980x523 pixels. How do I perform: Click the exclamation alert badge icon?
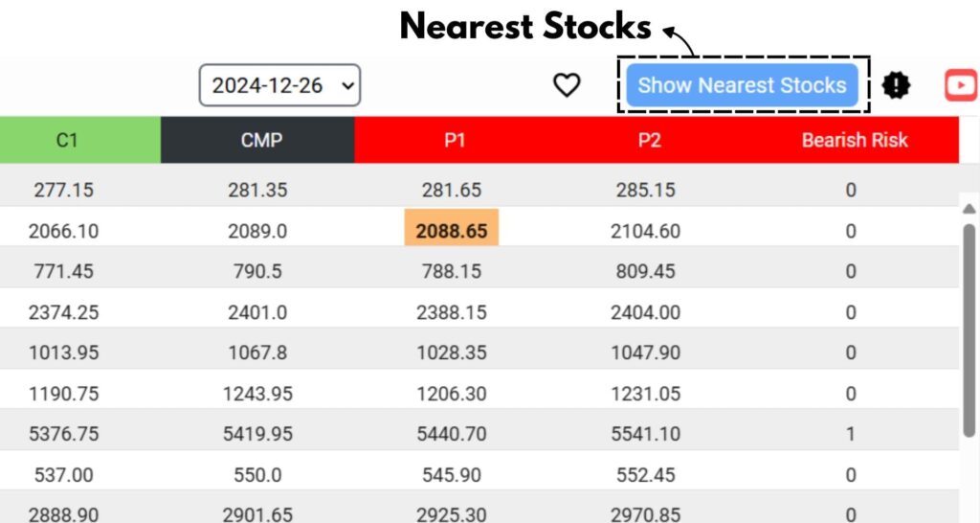[x=896, y=85]
